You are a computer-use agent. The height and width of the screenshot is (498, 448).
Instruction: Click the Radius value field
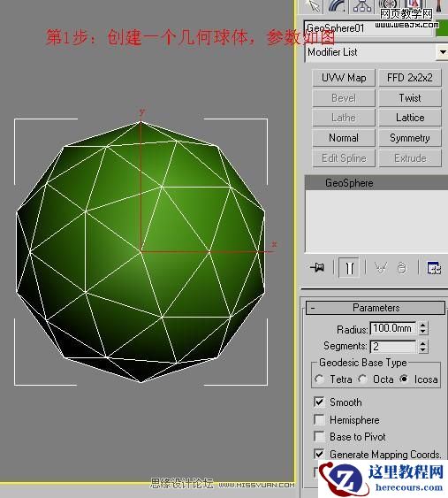coord(393,328)
